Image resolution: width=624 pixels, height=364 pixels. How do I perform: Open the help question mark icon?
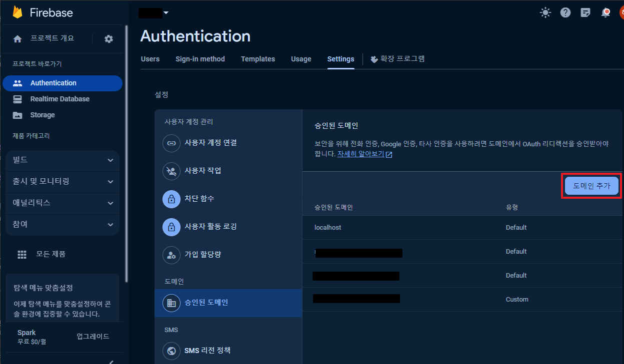pos(565,12)
